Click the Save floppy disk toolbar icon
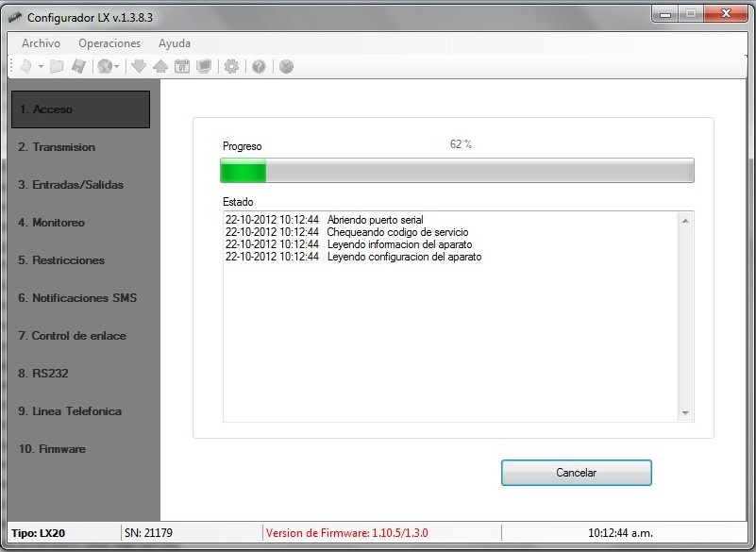 tap(78, 66)
